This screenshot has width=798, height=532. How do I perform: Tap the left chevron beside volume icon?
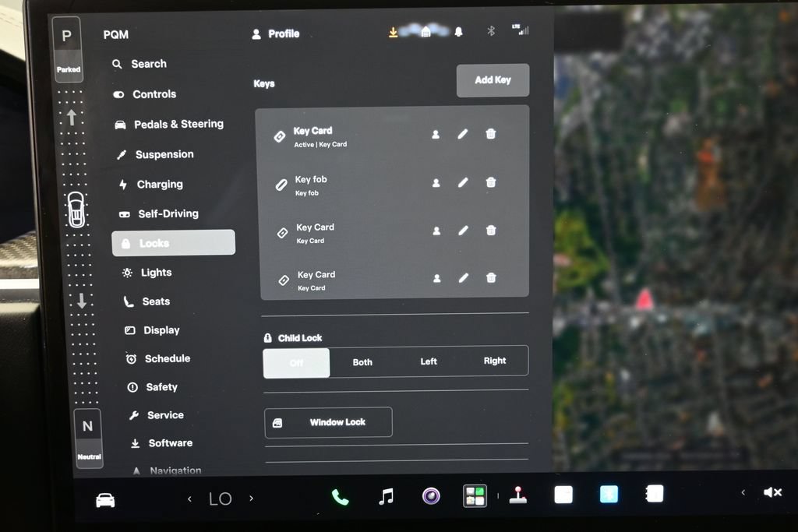[x=743, y=491]
